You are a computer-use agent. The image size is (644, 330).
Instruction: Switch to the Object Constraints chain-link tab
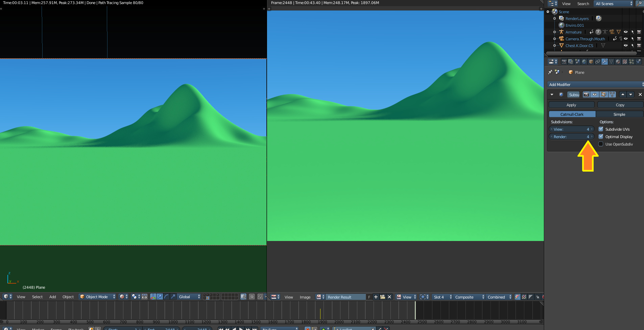tap(598, 62)
